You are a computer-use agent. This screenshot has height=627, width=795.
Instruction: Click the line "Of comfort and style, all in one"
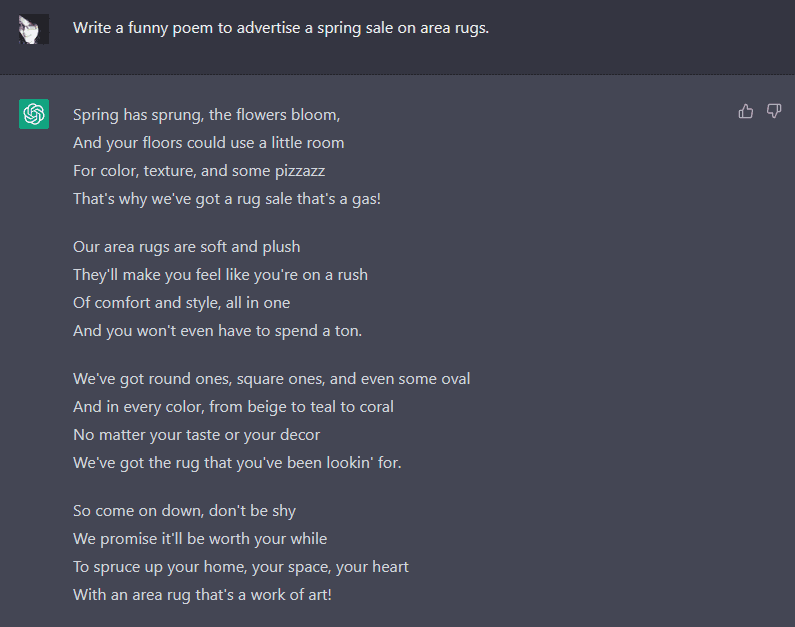point(181,303)
